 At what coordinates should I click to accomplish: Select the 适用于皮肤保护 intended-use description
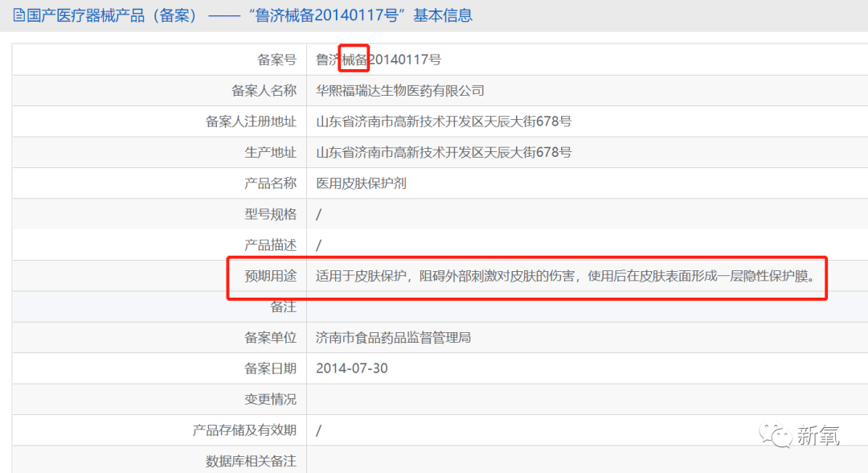[x=567, y=276]
